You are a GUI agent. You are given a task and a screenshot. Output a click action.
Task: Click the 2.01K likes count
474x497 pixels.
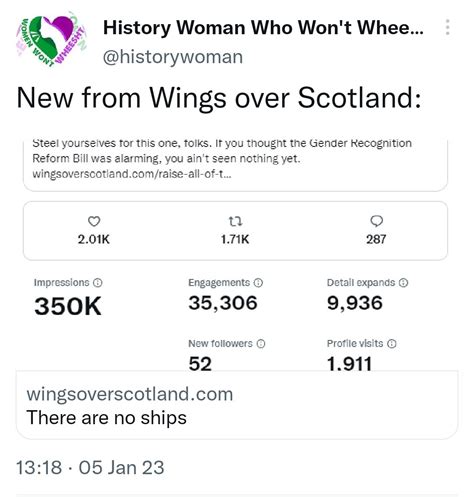coord(94,239)
